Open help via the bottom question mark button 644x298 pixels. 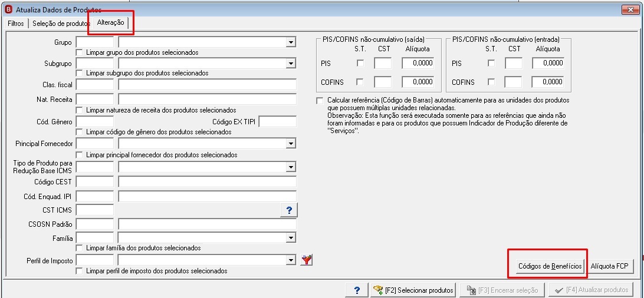[x=357, y=290]
